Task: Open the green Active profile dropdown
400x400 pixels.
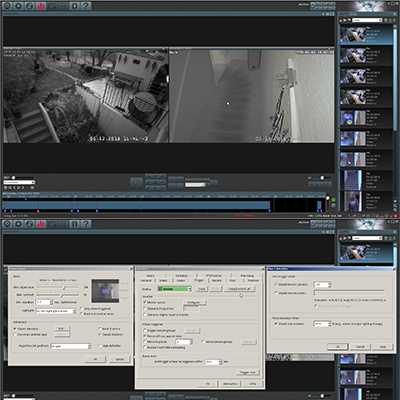Action: coord(174,289)
